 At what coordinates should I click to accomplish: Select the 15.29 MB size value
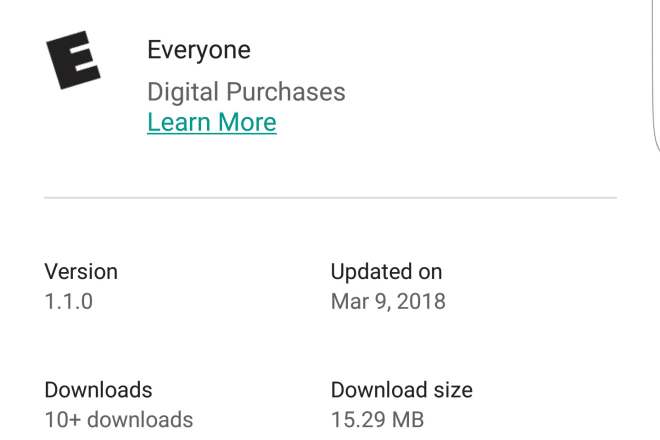(377, 420)
